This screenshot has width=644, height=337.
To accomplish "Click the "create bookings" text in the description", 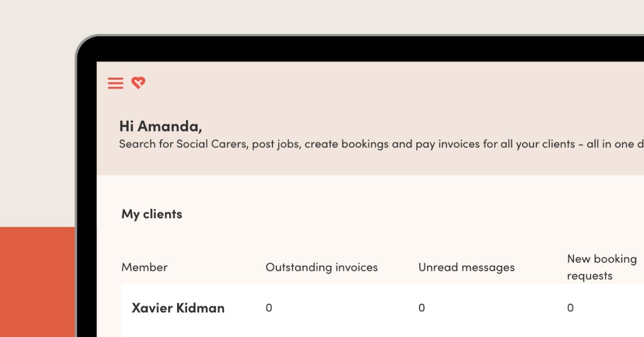I will tap(346, 144).
